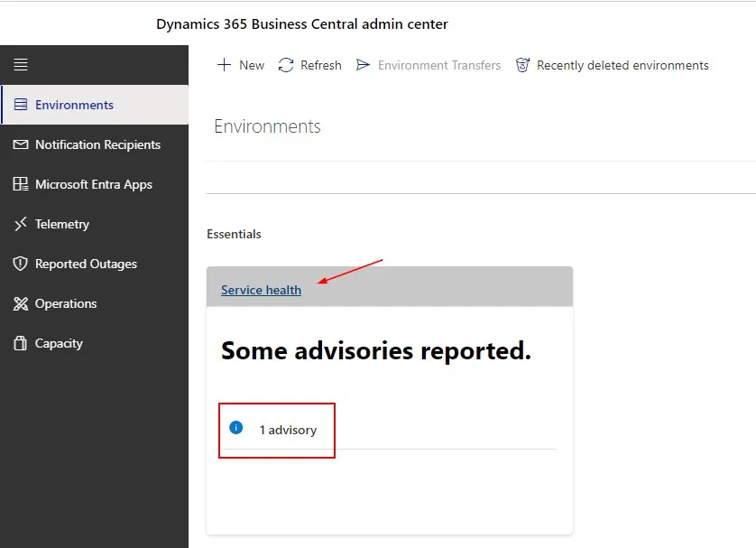Click the Environments sidebar icon
The height and width of the screenshot is (548, 756).
(21, 105)
